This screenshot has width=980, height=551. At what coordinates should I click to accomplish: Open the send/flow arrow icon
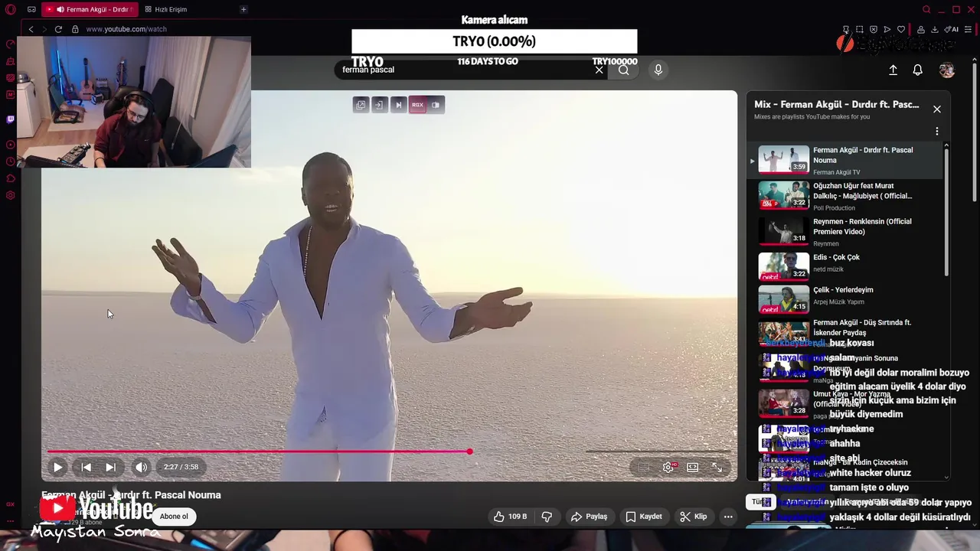(x=887, y=29)
